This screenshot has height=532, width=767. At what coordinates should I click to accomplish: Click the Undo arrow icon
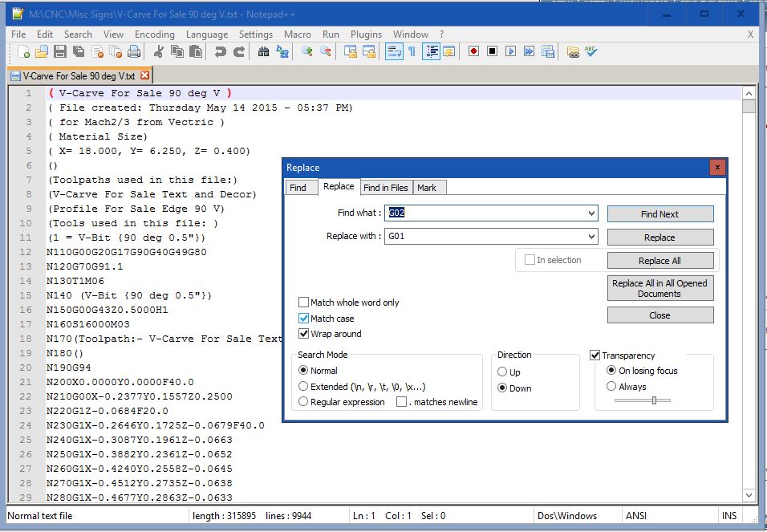click(x=220, y=51)
